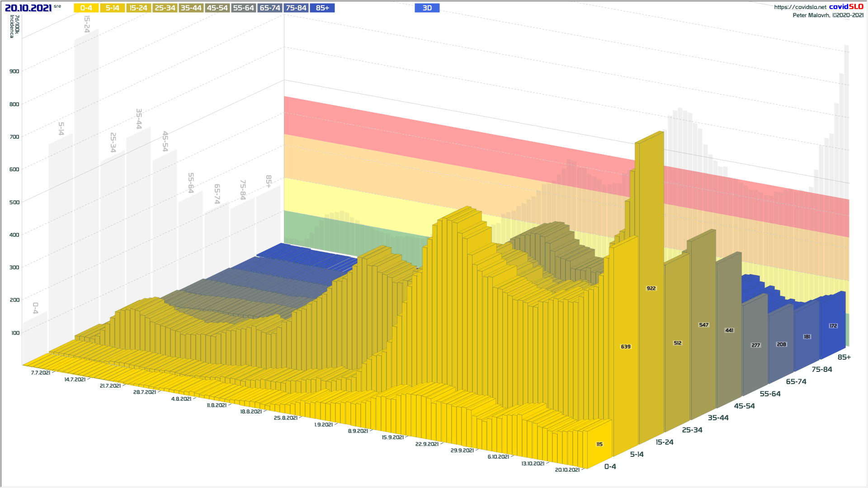Click the 25-34 legend button
This screenshot has width=868, height=488.
pos(165,8)
